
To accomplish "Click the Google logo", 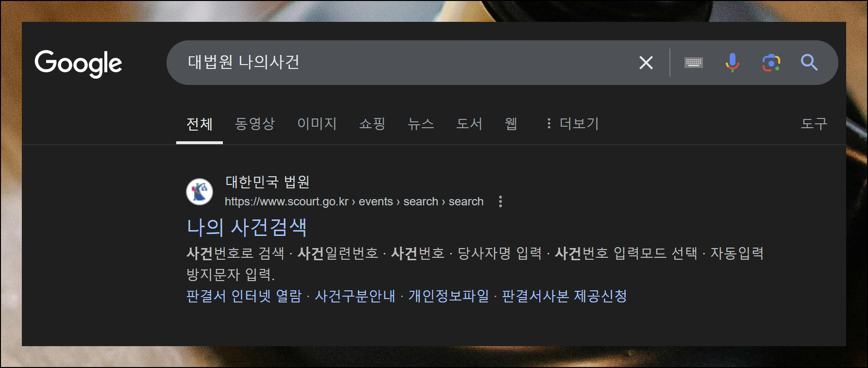I will [78, 63].
